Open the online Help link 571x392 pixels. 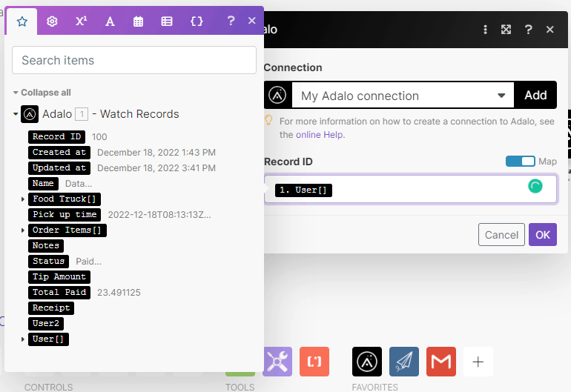coord(319,135)
